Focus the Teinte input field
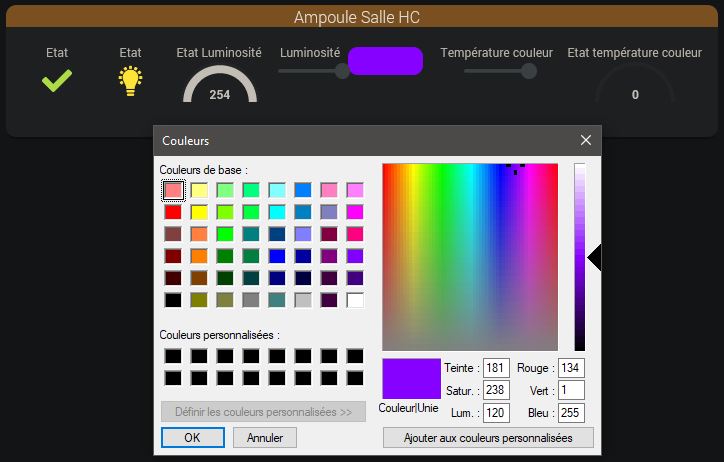724x462 pixels. point(496,368)
